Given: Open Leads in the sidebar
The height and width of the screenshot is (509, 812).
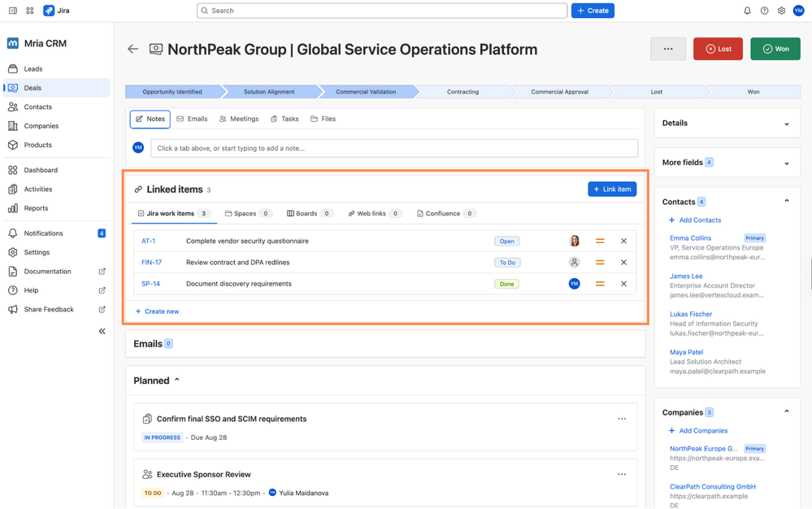Looking at the screenshot, I should 57,69.
